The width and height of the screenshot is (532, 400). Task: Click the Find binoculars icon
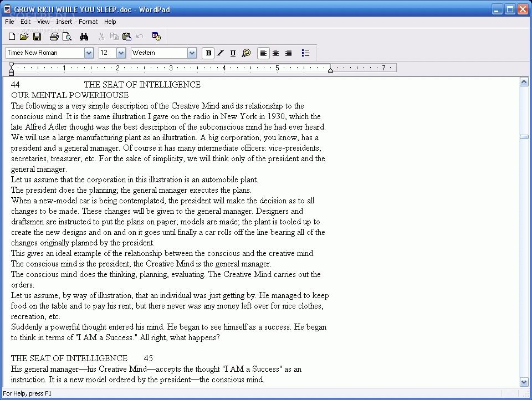(84, 37)
